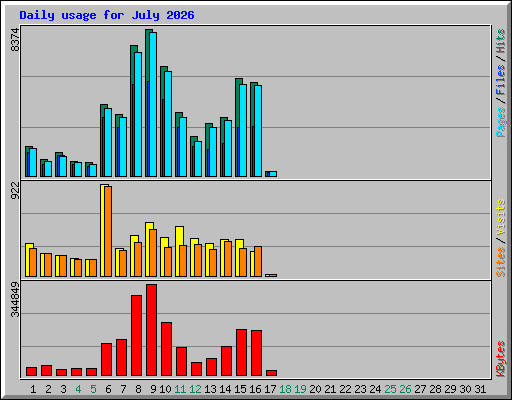Click day label 24 on the x-axis

[x=375, y=389]
